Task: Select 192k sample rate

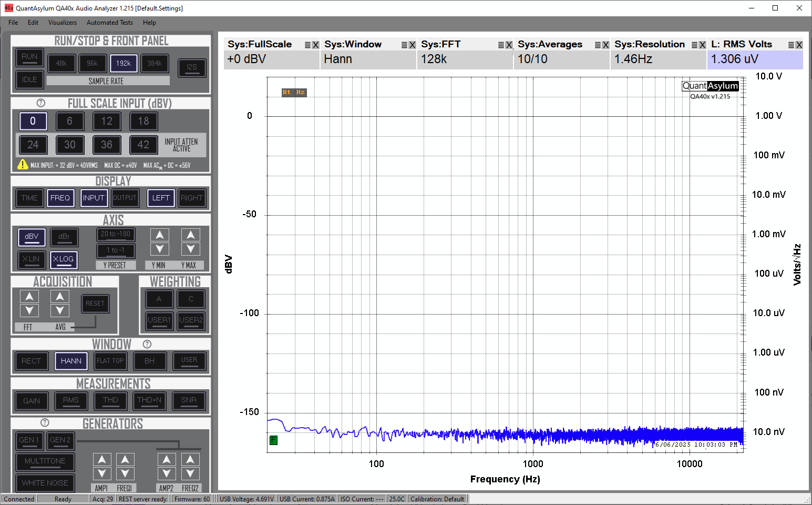Action: (x=124, y=64)
